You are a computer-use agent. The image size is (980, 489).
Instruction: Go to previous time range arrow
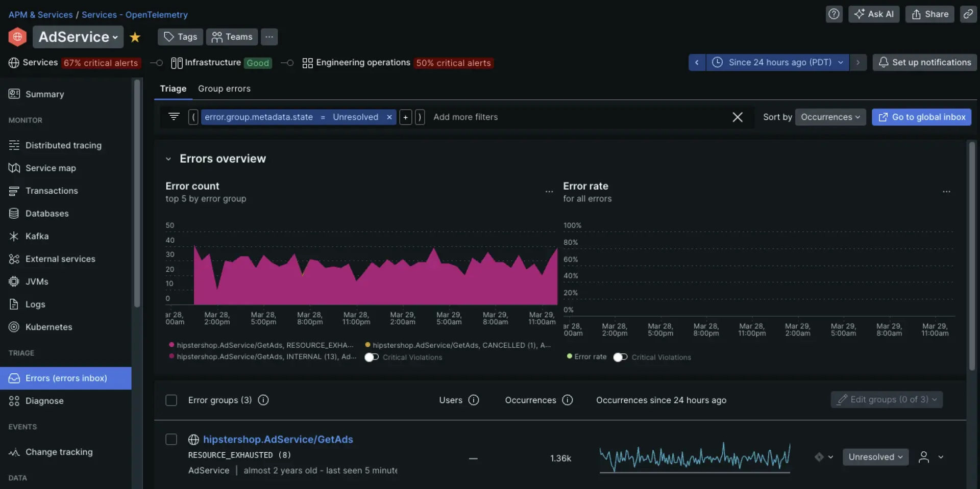[697, 62]
